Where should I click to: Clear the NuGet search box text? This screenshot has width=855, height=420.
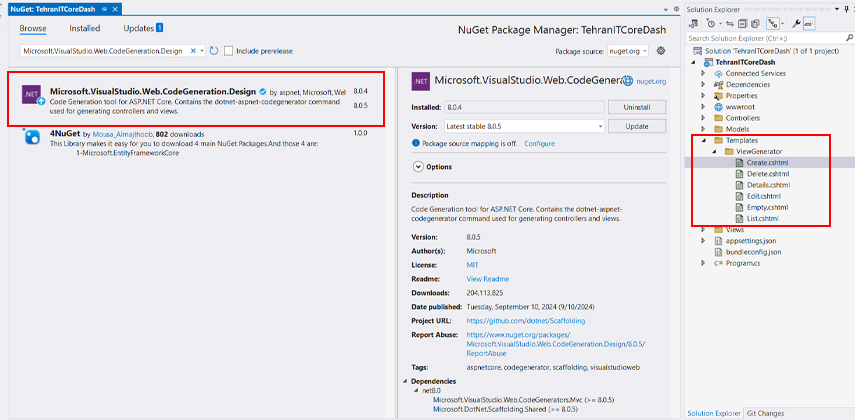195,50
